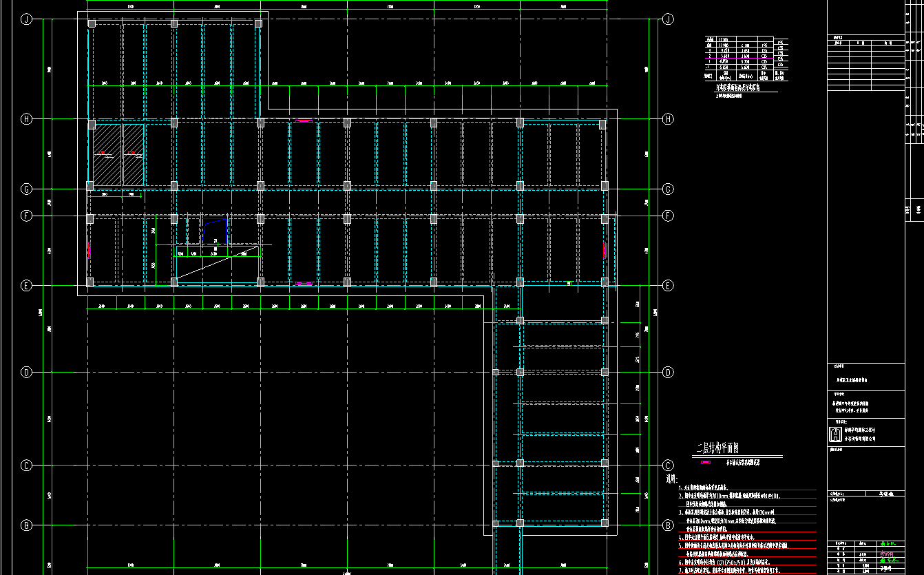Click the pink signature in the title block
Viewport: 924px width, 575px height.
click(x=887, y=553)
